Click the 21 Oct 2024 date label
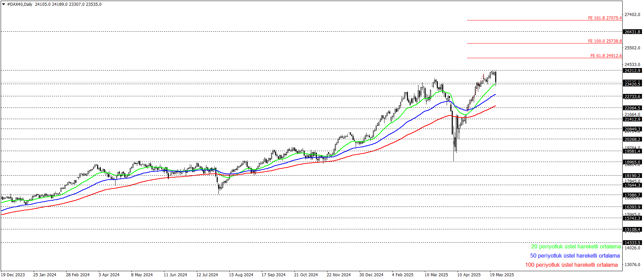Image resolution: width=644 pixels, height=279 pixels. coord(306,275)
